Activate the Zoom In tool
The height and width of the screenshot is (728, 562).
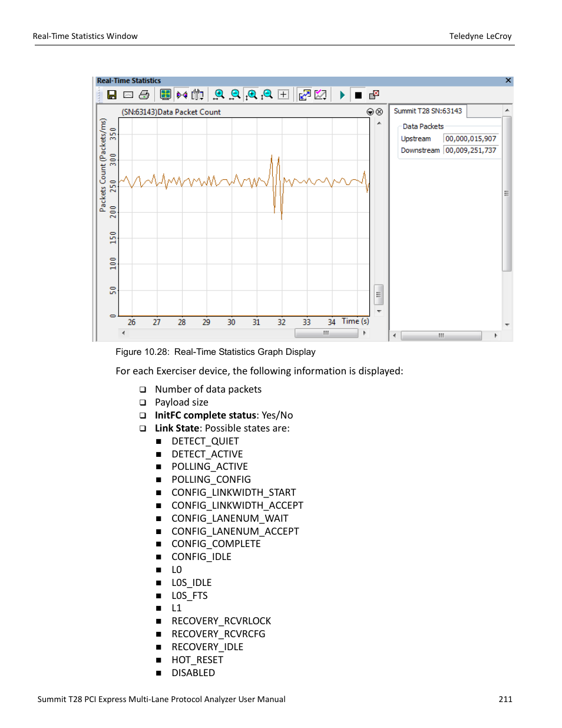(x=219, y=94)
